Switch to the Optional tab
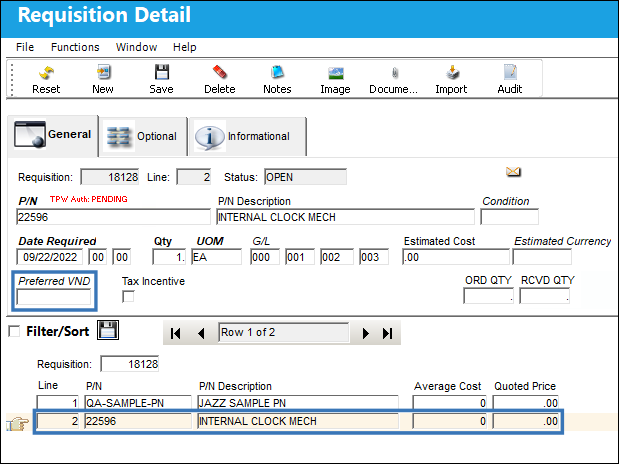The width and height of the screenshot is (619, 464). (x=143, y=137)
